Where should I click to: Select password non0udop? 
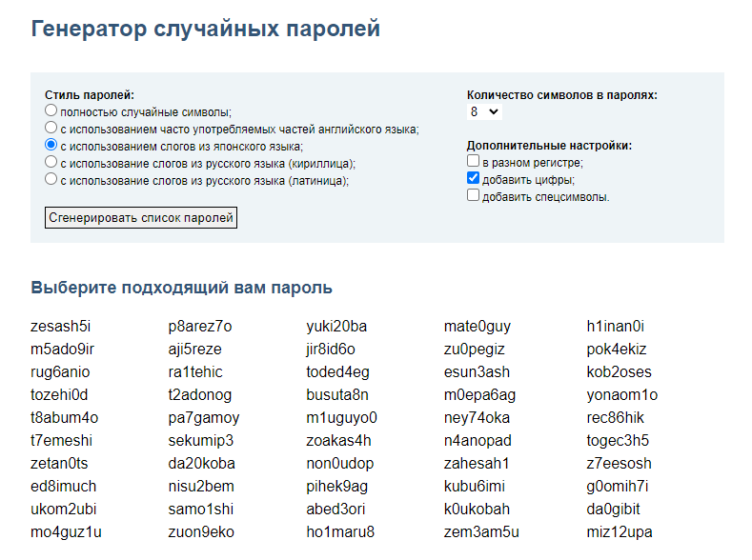[340, 464]
